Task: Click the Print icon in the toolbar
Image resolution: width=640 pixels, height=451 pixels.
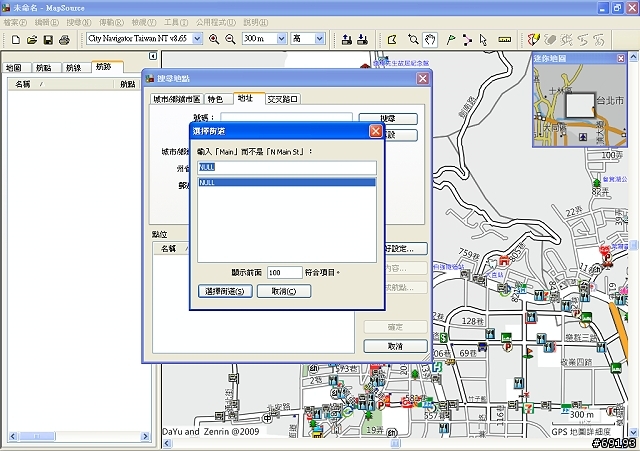Action: click(64, 40)
